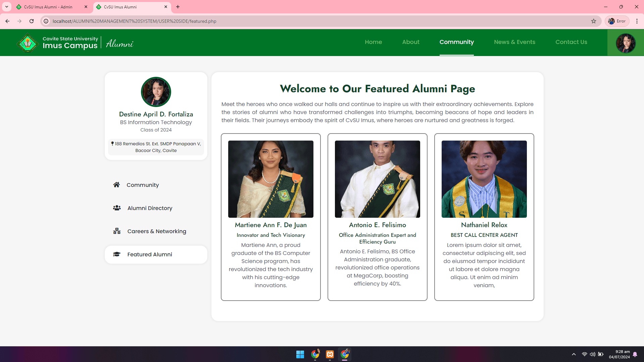Bookmark this page using the star icon
This screenshot has height=362, width=644.
pos(594,21)
